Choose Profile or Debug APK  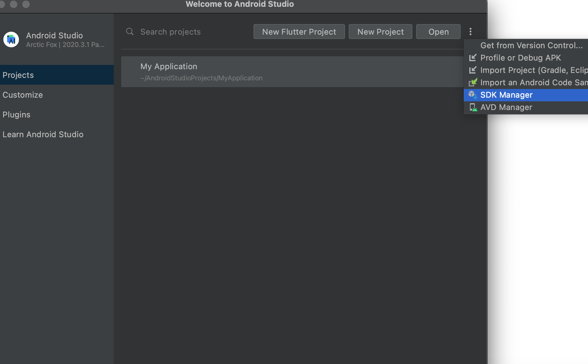pos(526,58)
